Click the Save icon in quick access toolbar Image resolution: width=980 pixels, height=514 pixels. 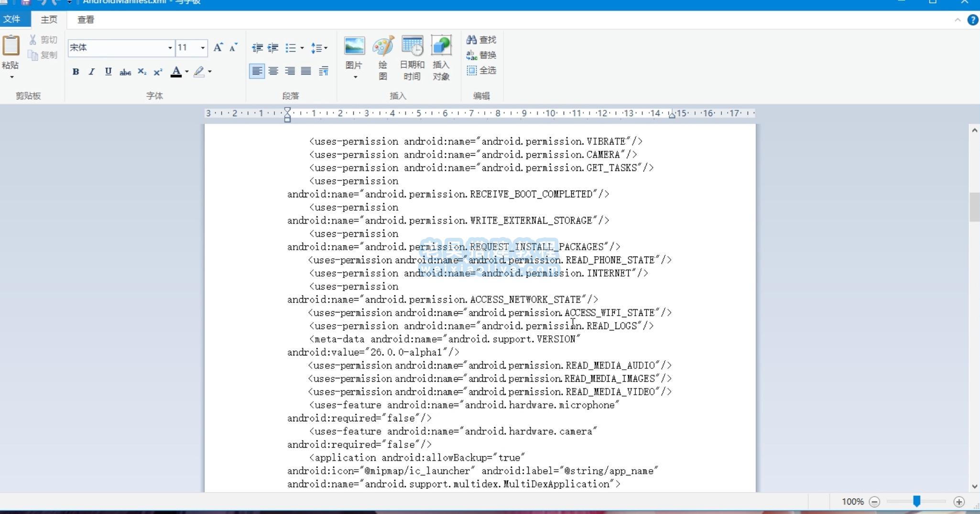[x=25, y=2]
